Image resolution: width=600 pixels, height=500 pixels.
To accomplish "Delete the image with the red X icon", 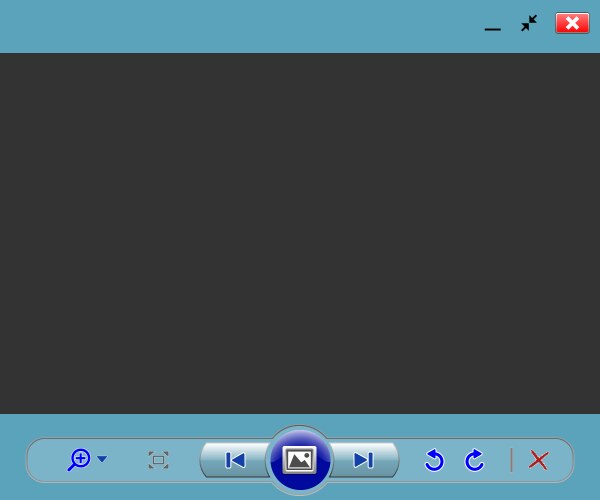I will point(539,460).
